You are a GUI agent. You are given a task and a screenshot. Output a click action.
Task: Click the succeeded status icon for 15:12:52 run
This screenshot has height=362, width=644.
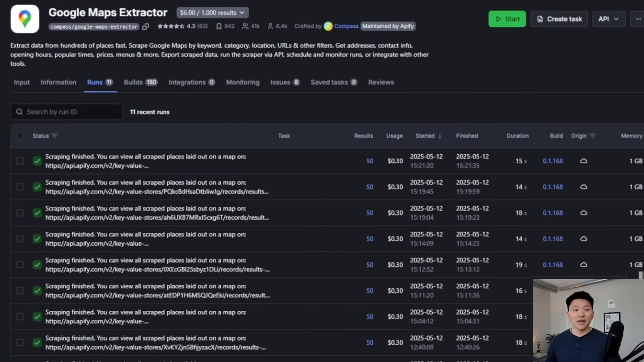point(37,265)
